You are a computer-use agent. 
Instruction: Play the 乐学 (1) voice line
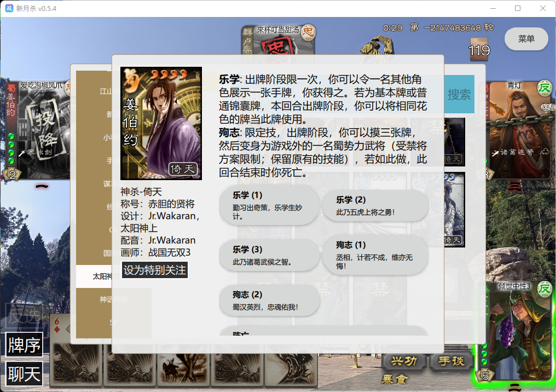click(x=269, y=205)
